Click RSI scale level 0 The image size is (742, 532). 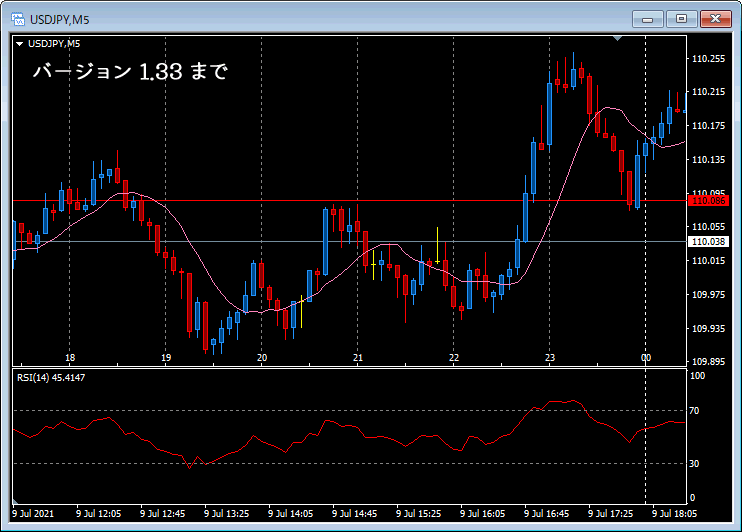coord(693,497)
